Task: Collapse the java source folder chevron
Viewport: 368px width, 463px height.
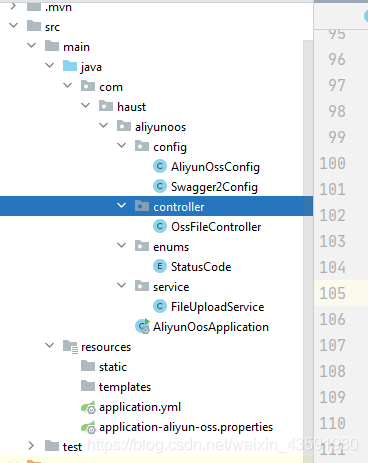Action: pyautogui.click(x=50, y=65)
